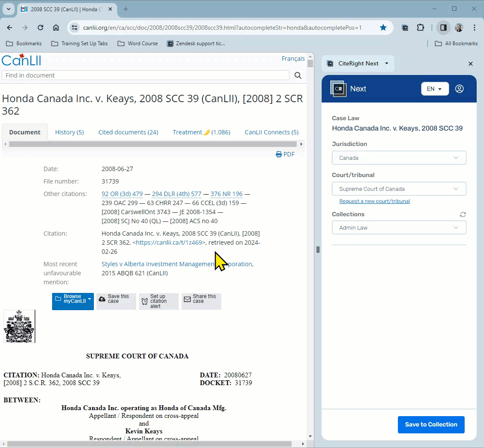Open the CiteRight user account icon
Image resolution: width=484 pixels, height=448 pixels.
[x=459, y=89]
